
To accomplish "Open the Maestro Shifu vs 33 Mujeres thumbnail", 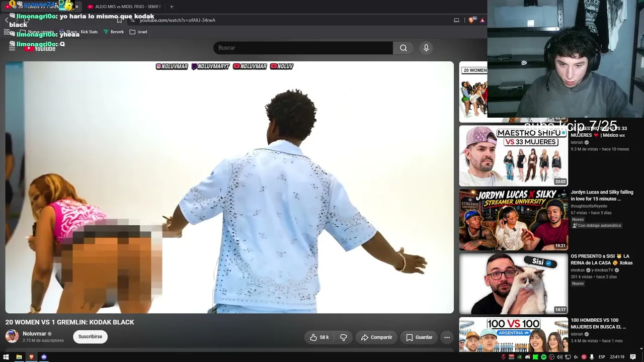I will click(x=513, y=156).
